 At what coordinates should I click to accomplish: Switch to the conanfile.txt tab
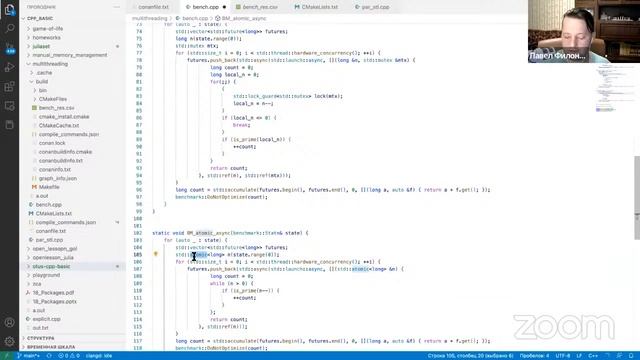click(153, 7)
